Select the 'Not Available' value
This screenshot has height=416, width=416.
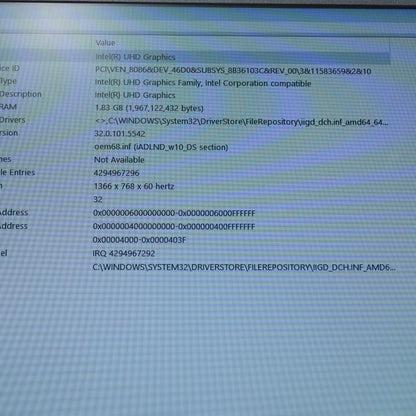pyautogui.click(x=119, y=160)
